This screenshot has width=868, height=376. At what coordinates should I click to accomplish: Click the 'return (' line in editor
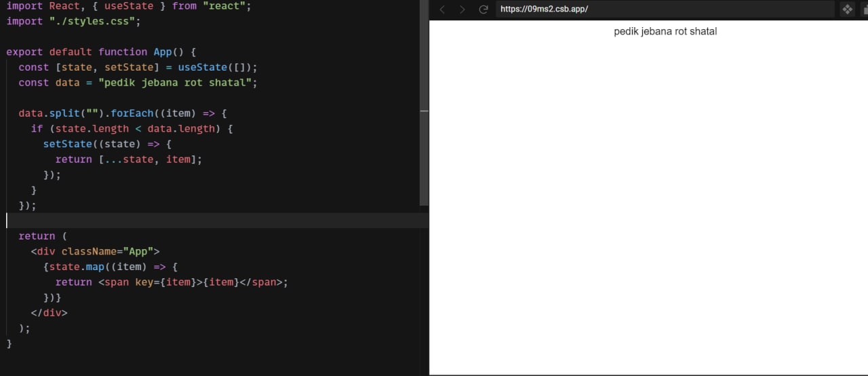(x=43, y=236)
